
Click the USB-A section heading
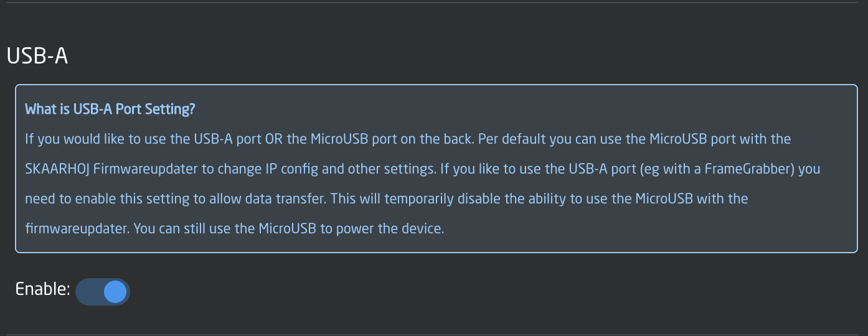37,56
